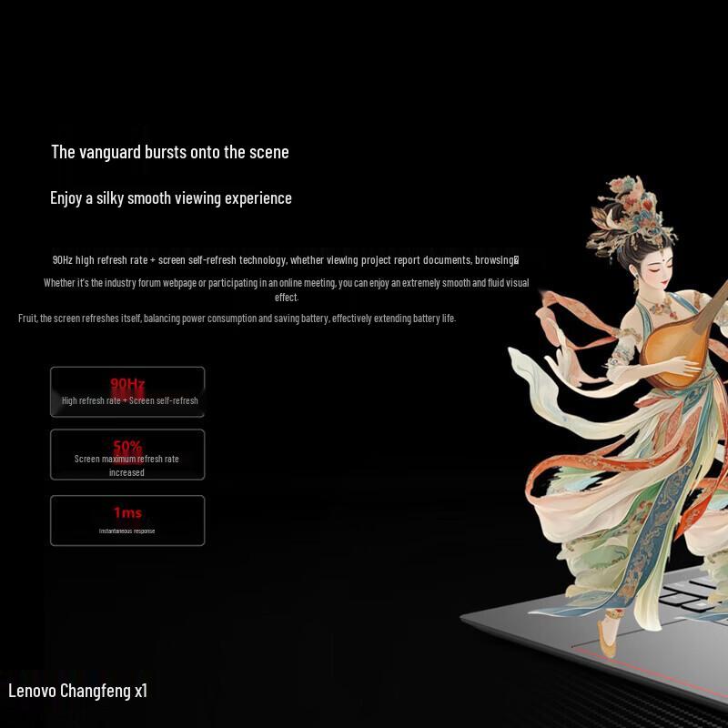Click the red 90Hz text
Image resolution: width=728 pixels, height=728 pixels.
127,383
